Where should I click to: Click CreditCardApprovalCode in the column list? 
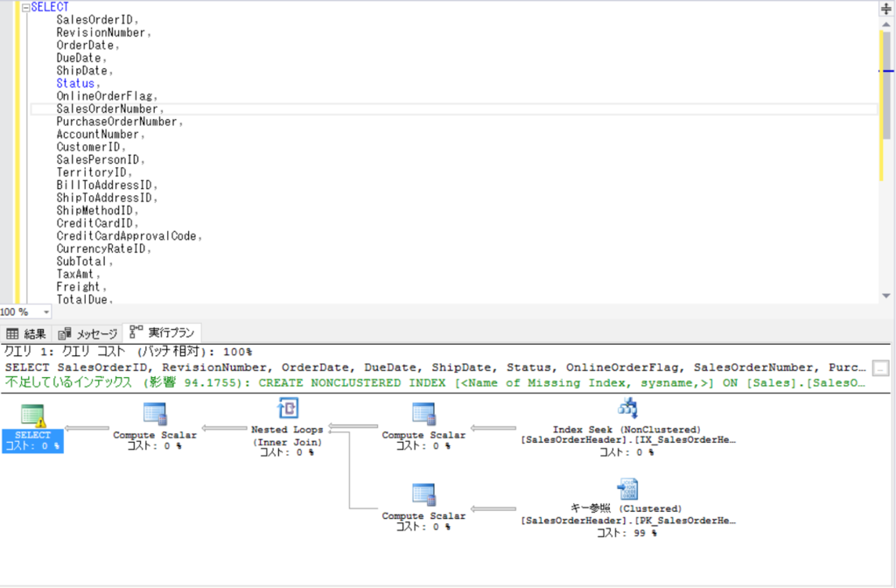tap(126, 236)
